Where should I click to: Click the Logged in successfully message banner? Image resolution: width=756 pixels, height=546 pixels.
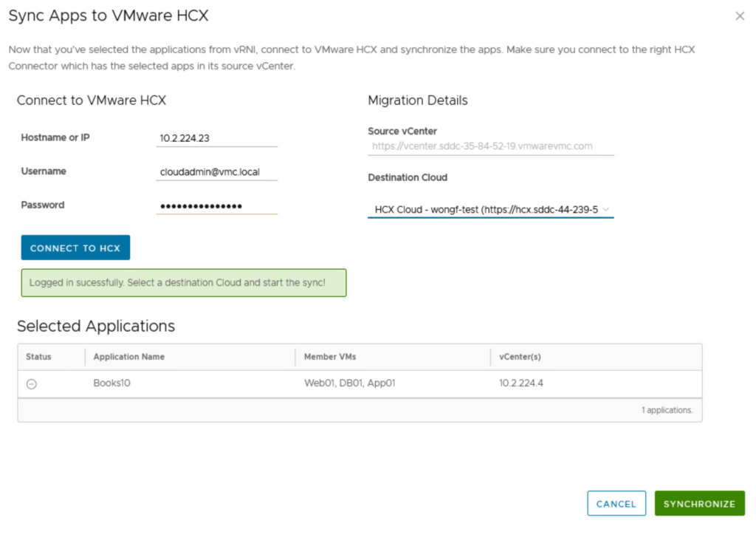(184, 283)
